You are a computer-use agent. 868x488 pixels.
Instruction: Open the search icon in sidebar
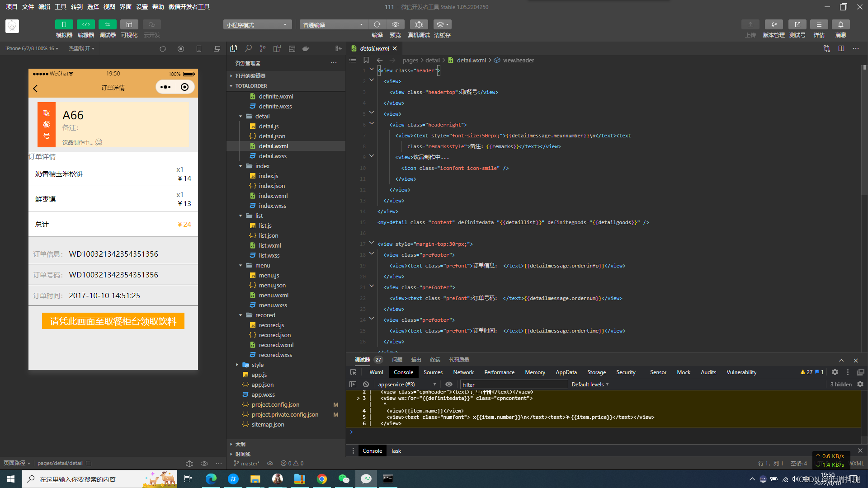pos(248,48)
